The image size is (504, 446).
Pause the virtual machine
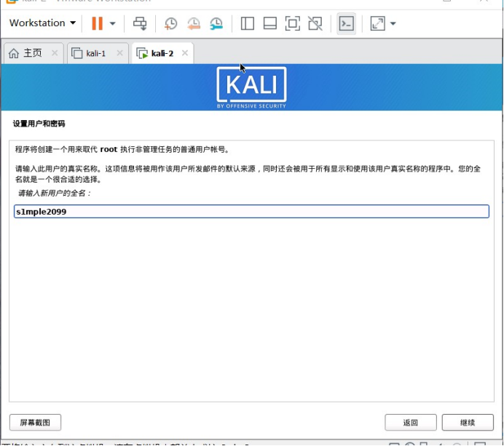point(97,23)
